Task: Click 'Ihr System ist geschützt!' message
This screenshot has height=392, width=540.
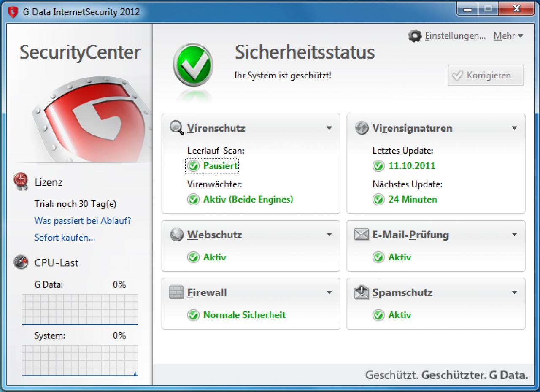Action: 283,76
